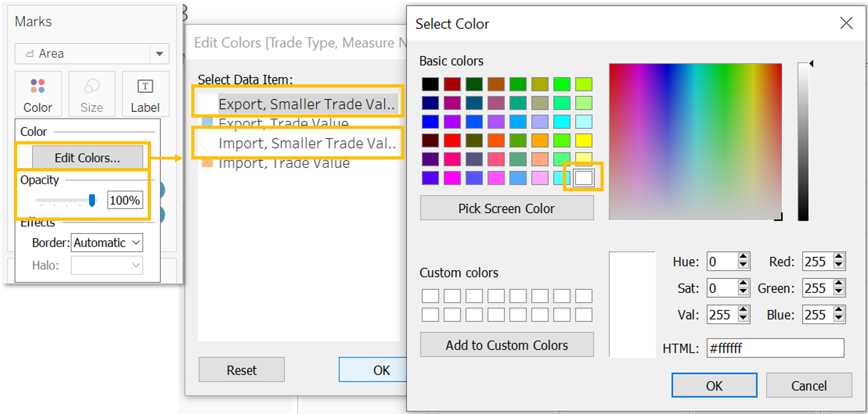The width and height of the screenshot is (868, 414).
Task: Click the 100% opacity input field
Action: pos(125,200)
